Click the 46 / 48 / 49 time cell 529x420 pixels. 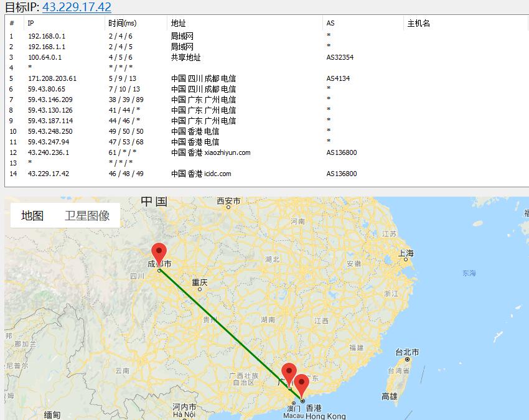(126, 174)
